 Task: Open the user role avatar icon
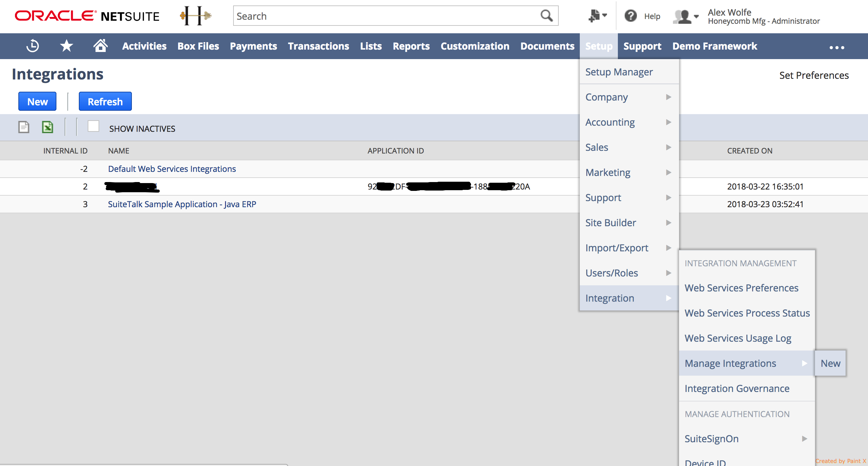pos(685,16)
